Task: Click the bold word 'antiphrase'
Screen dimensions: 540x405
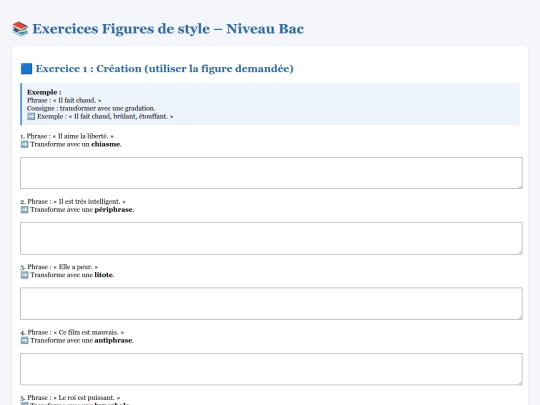Action: (114, 340)
